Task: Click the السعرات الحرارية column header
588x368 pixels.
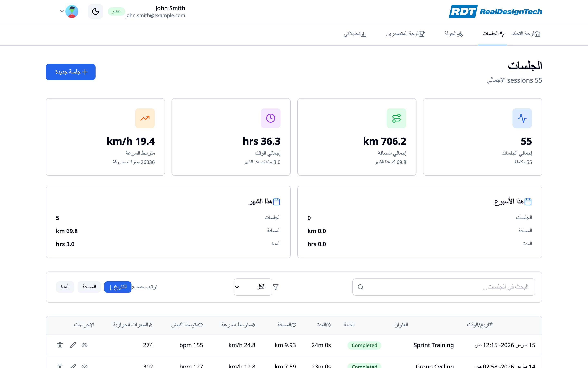Action: pyautogui.click(x=133, y=325)
